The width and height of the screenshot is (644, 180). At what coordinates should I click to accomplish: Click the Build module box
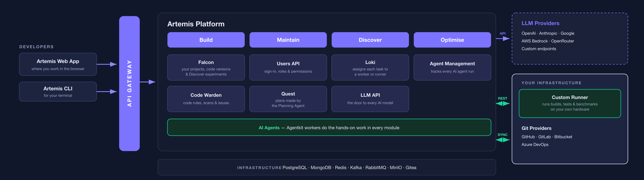[206, 40]
